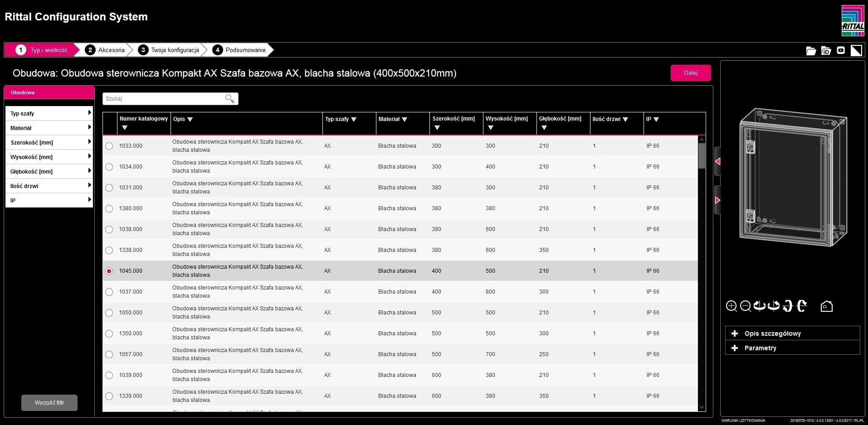Click cell text 1037.000
868x425 pixels.
(131, 292)
